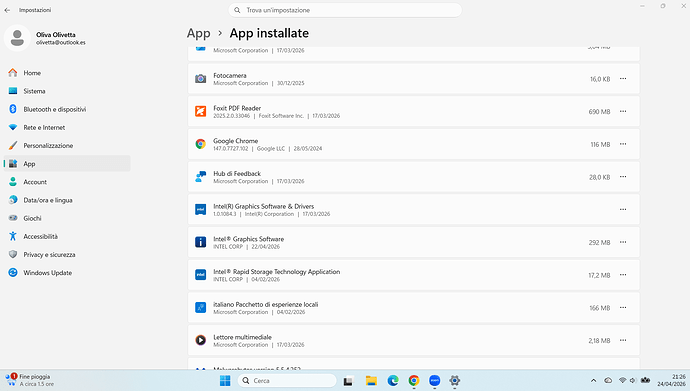Open options for Intel Rapid Storage Technology Application
Image resolution: width=690 pixels, height=391 pixels.
click(x=623, y=275)
